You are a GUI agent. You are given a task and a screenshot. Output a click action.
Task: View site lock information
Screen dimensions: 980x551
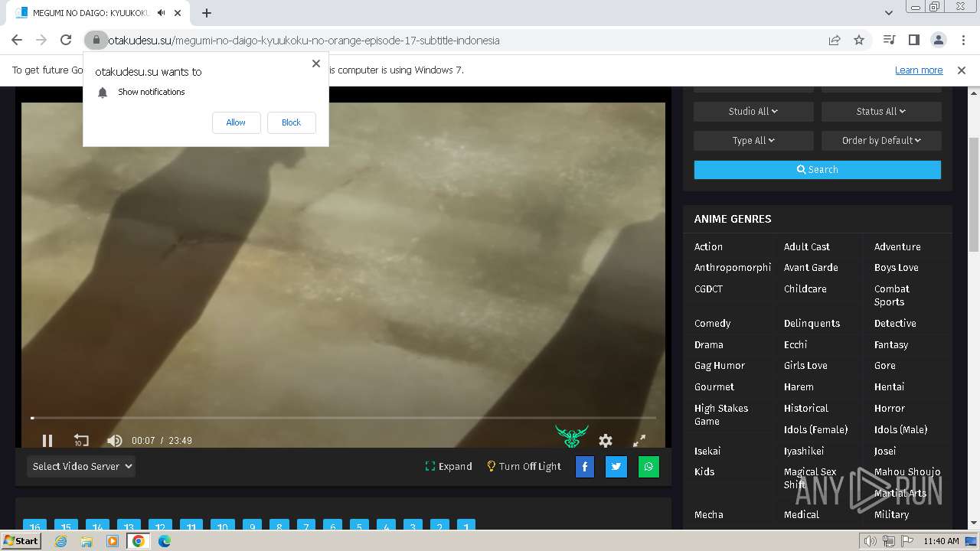click(96, 40)
